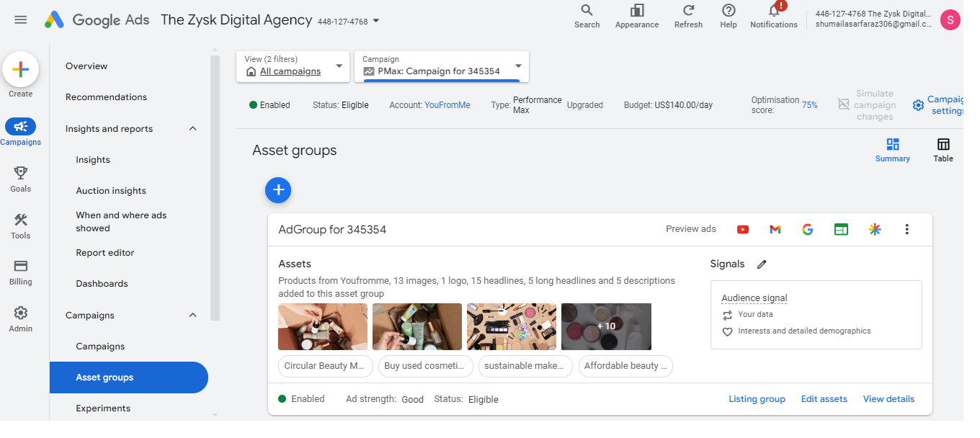Open Campaign PMax selector dropdown
980x438 pixels.
[442, 66]
